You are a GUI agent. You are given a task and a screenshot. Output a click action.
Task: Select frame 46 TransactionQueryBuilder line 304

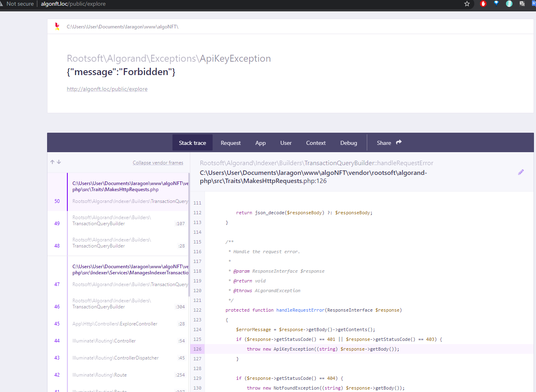tap(122, 304)
